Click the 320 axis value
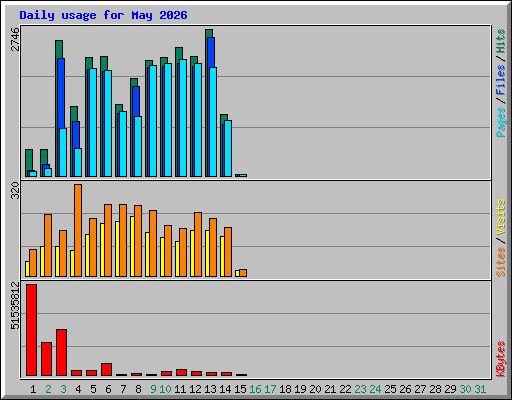The image size is (512, 400). (x=15, y=191)
